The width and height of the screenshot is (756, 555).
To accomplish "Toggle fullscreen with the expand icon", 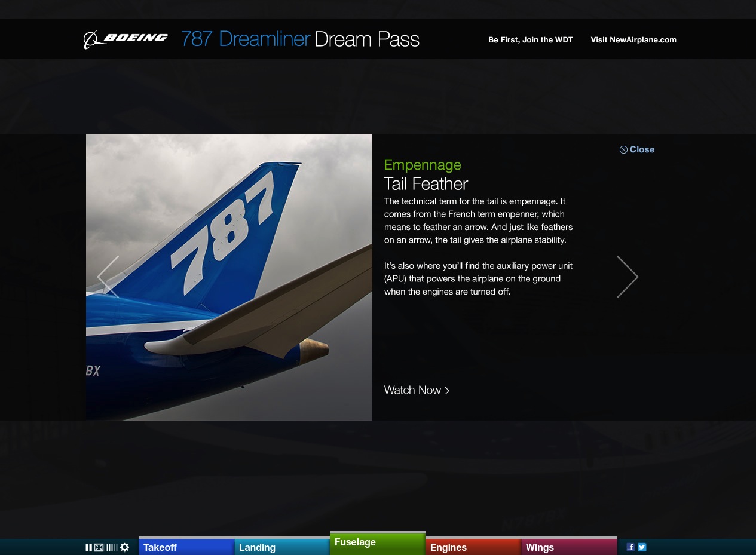I will coord(99,547).
